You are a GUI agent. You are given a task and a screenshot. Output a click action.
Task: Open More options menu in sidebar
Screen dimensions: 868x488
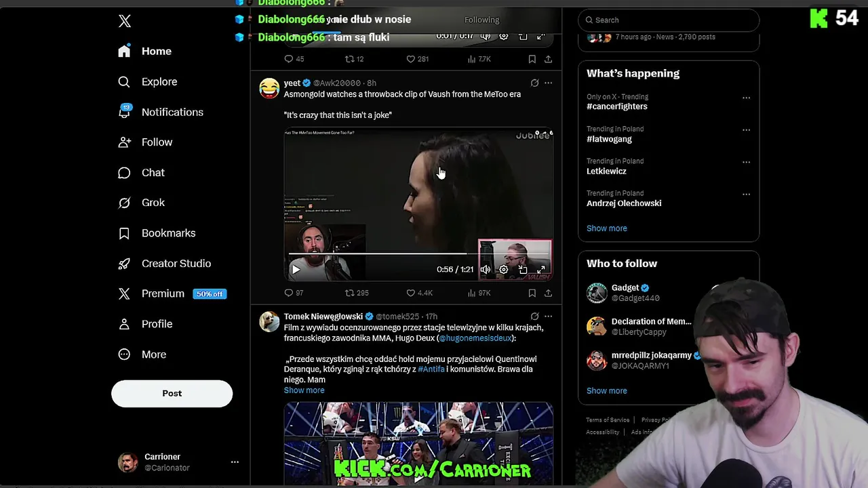[x=142, y=354]
